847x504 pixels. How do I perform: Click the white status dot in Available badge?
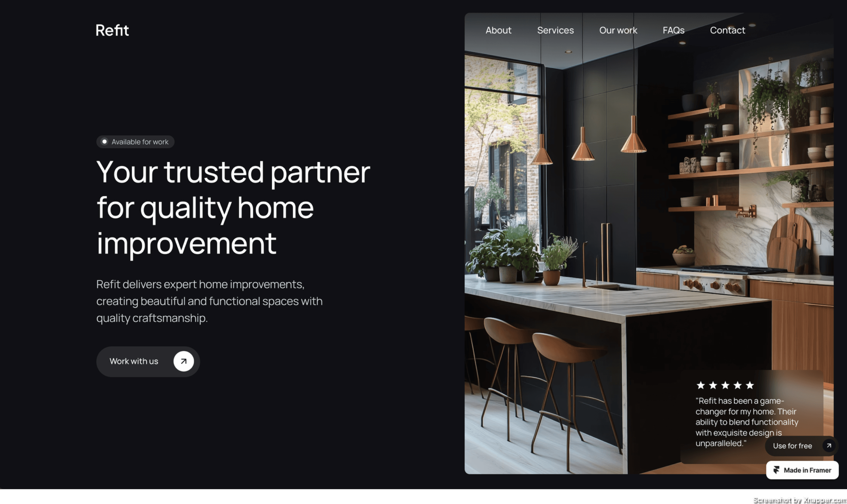point(105,142)
